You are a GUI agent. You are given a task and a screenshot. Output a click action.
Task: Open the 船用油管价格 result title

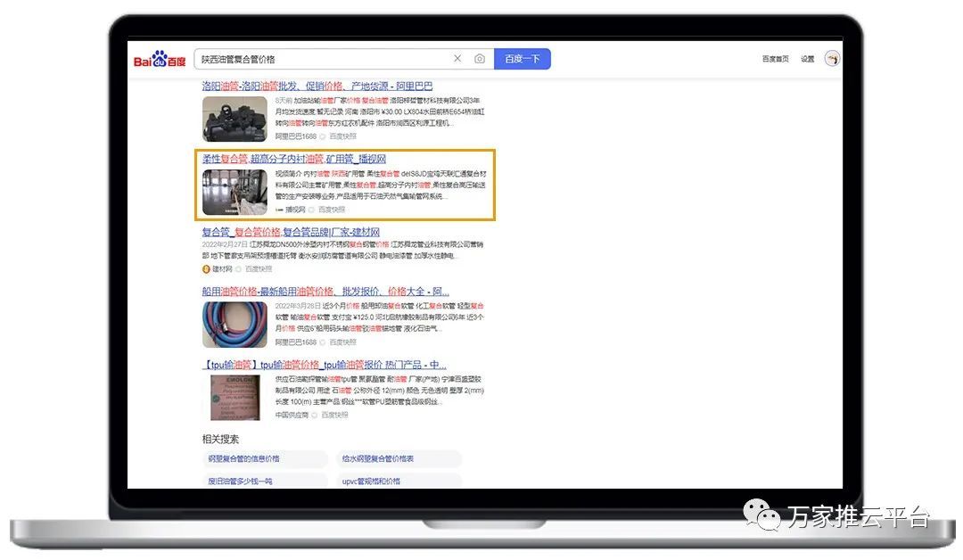click(325, 292)
